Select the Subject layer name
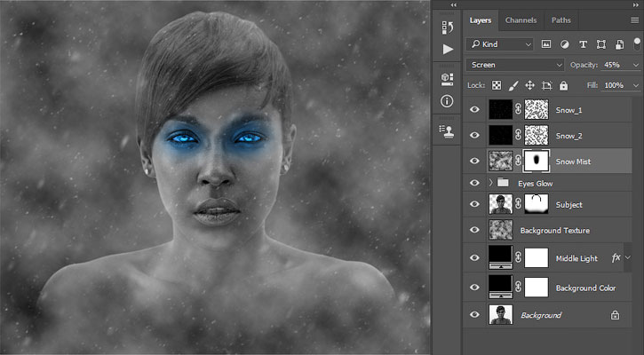This screenshot has height=355, width=644. click(568, 204)
